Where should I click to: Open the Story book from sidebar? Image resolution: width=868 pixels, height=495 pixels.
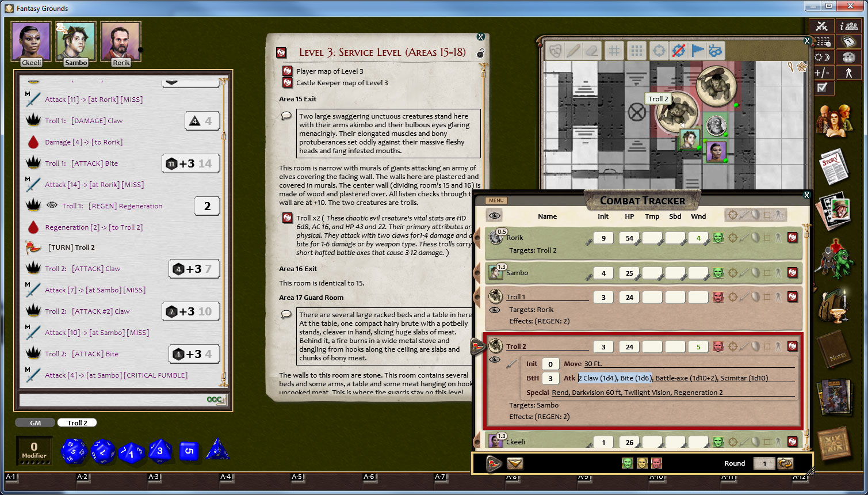(833, 166)
